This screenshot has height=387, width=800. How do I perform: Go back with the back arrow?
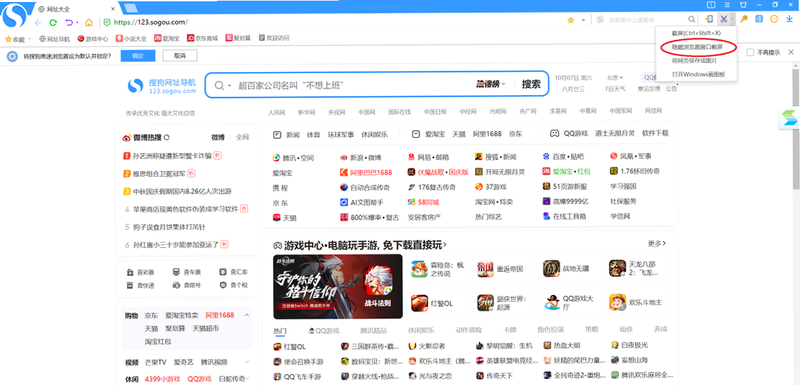(38, 22)
